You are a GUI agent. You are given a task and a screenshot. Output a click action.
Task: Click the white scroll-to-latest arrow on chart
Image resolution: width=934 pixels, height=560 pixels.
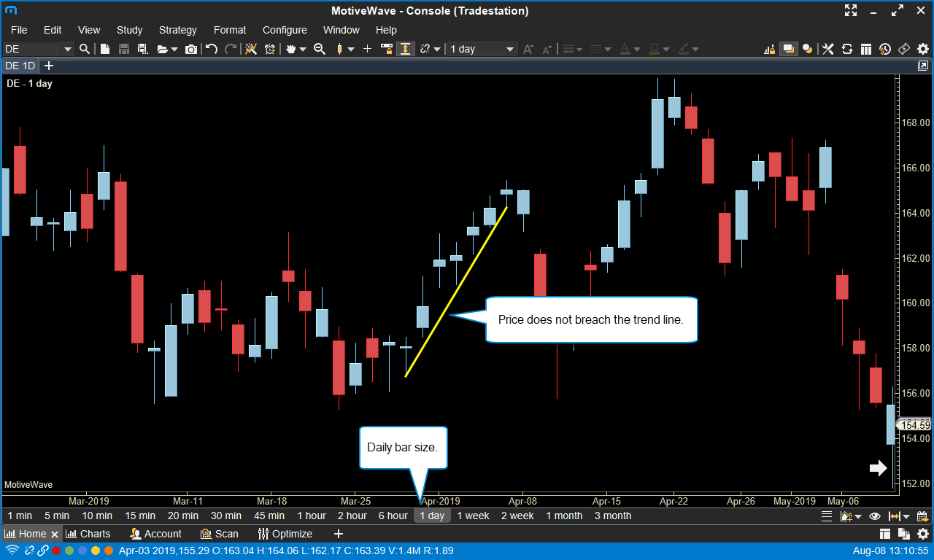point(878,468)
